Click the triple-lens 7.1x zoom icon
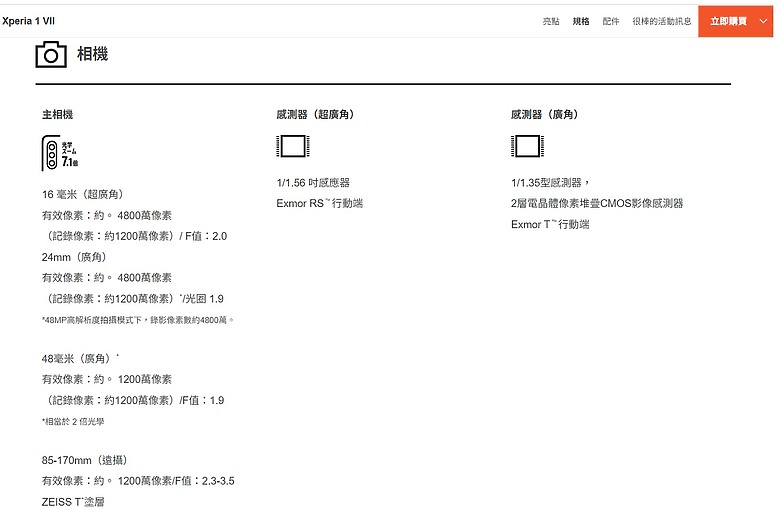This screenshot has width=780, height=509. [x=60, y=153]
